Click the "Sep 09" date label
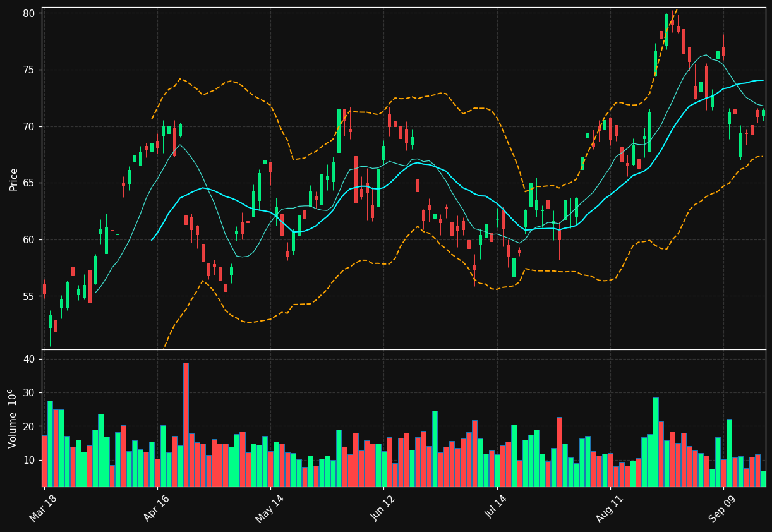The width and height of the screenshot is (772, 532). point(722,509)
